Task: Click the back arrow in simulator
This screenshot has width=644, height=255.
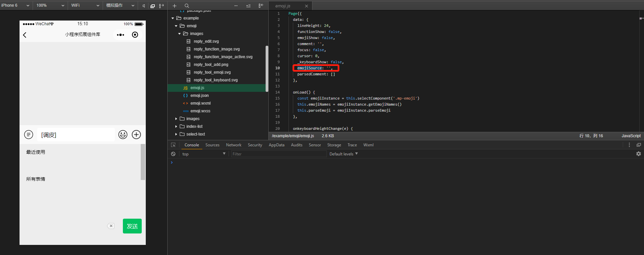Action: (25, 35)
